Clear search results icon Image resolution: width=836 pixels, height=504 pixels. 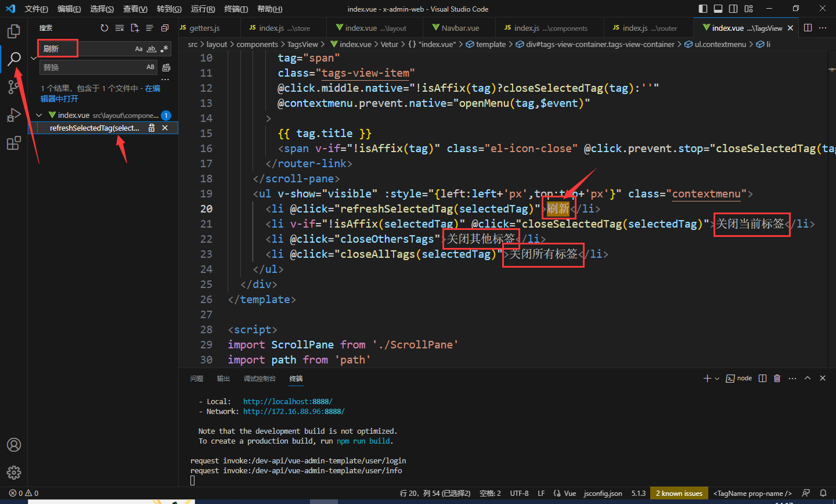coord(120,28)
